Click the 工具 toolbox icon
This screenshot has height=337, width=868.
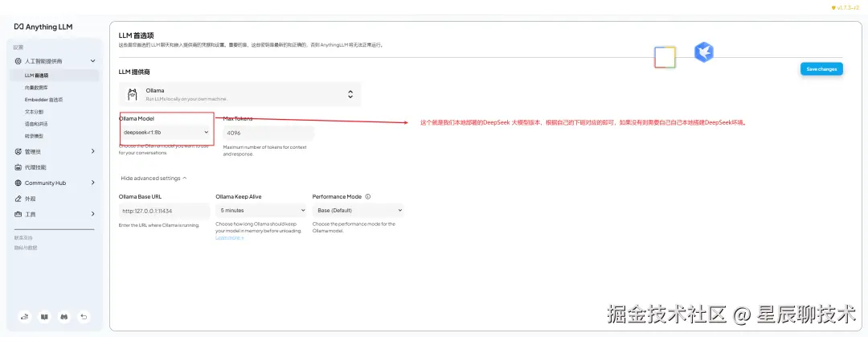pyautogui.click(x=18, y=214)
